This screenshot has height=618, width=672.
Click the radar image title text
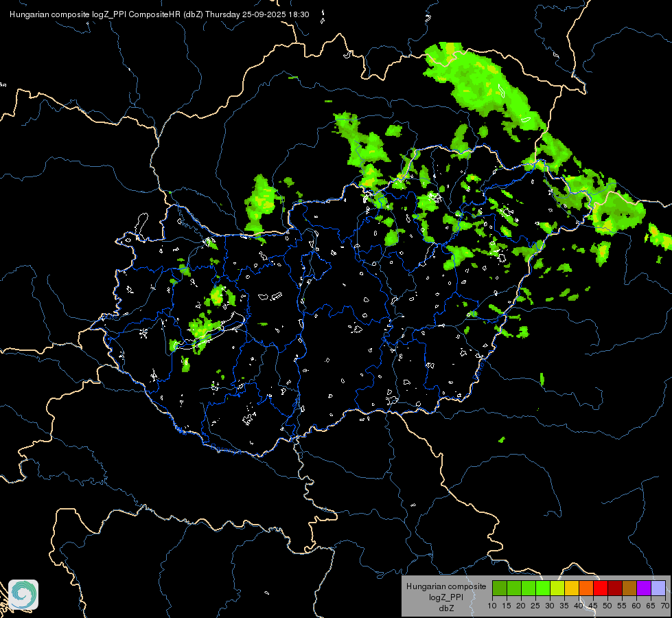click(x=159, y=14)
